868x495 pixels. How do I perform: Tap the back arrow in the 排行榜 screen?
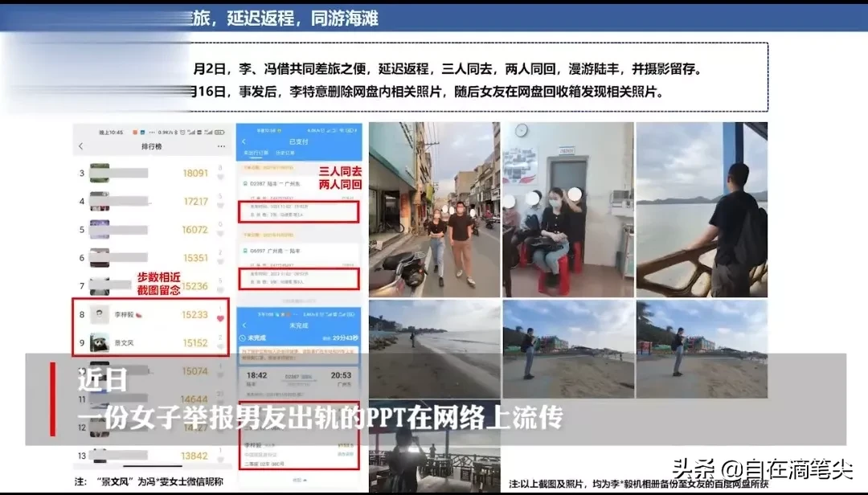point(81,146)
